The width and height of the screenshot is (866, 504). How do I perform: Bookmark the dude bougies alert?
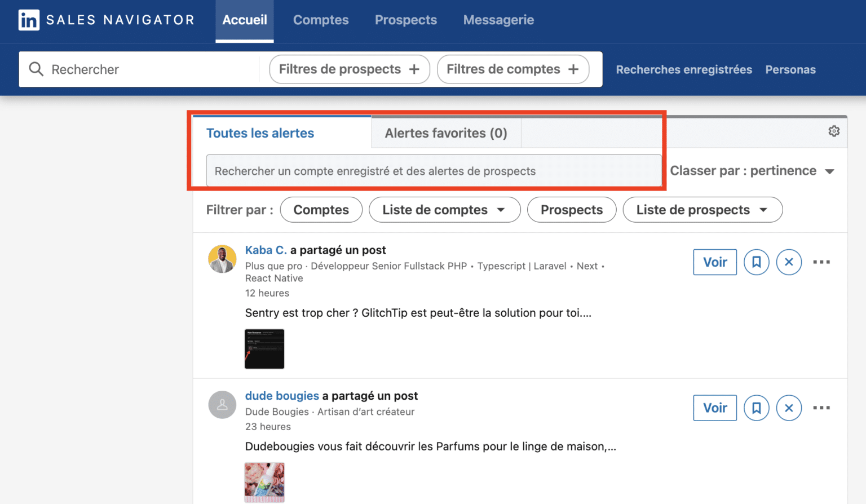[757, 408]
